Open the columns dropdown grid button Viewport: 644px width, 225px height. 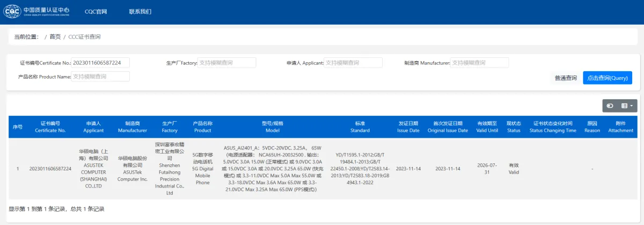click(627, 106)
